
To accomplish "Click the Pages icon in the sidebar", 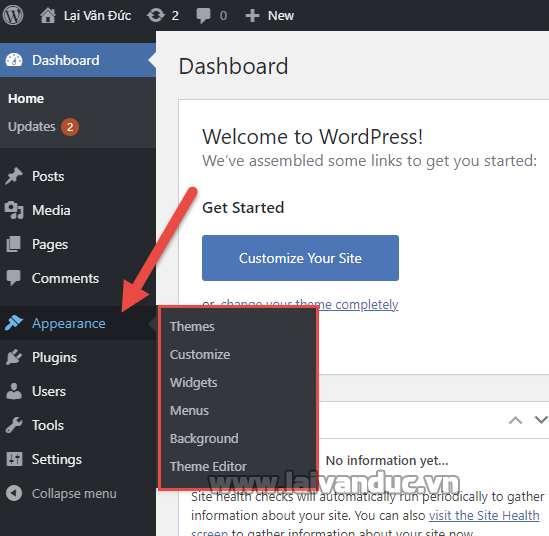I will (x=14, y=244).
